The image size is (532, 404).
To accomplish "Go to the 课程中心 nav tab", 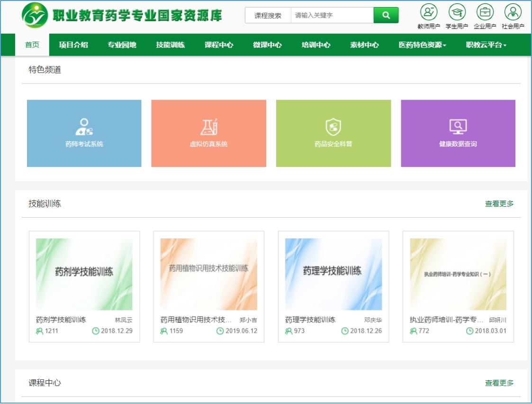I will (x=219, y=45).
